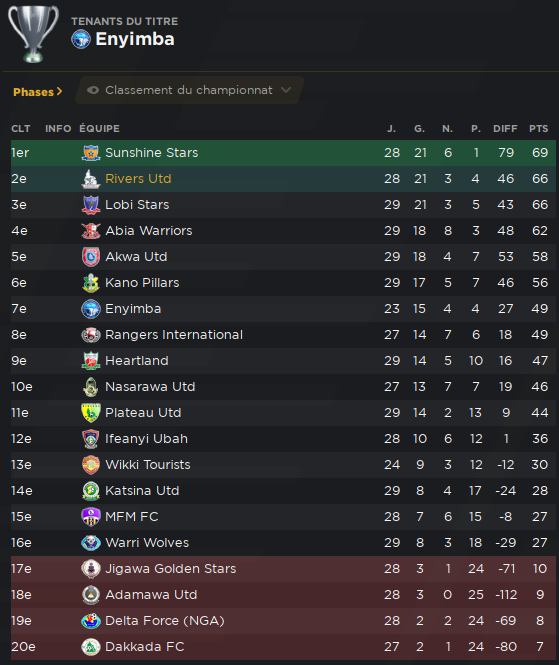The image size is (559, 665).
Task: Toggle the eye icon in view selector
Action: pyautogui.click(x=93, y=90)
